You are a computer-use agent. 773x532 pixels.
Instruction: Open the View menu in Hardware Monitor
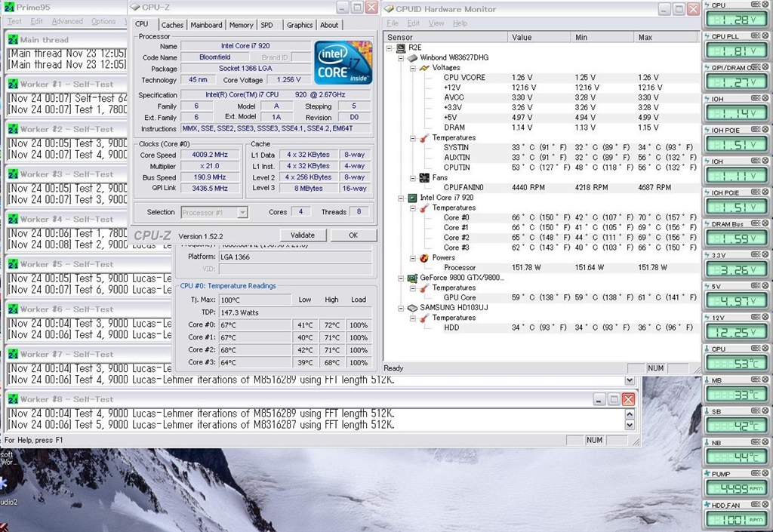click(436, 23)
